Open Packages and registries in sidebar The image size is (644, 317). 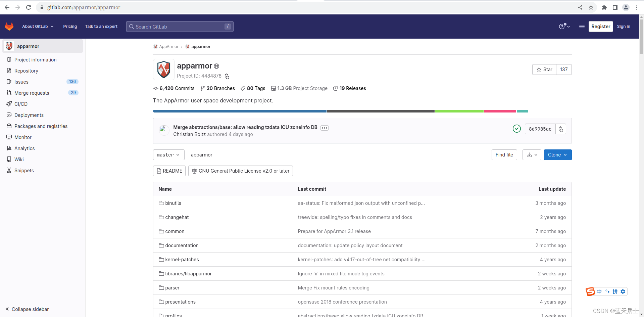43,126
